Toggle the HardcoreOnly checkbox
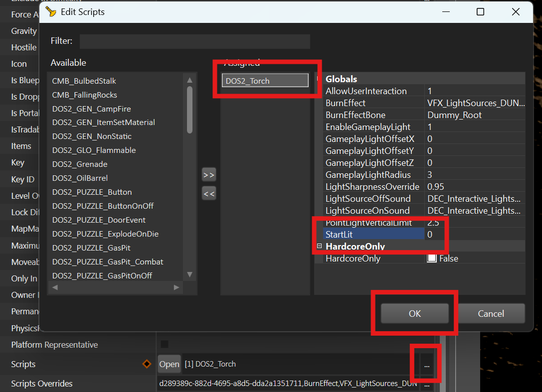The width and height of the screenshot is (542, 392). (432, 259)
